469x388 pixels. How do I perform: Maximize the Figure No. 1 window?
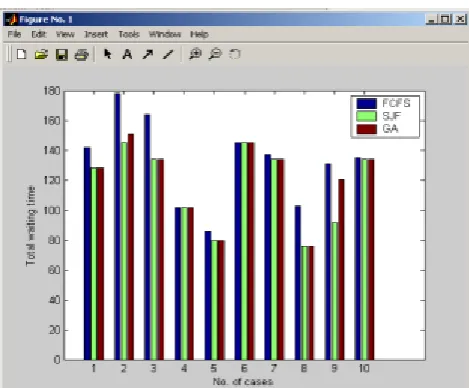[445, 19]
